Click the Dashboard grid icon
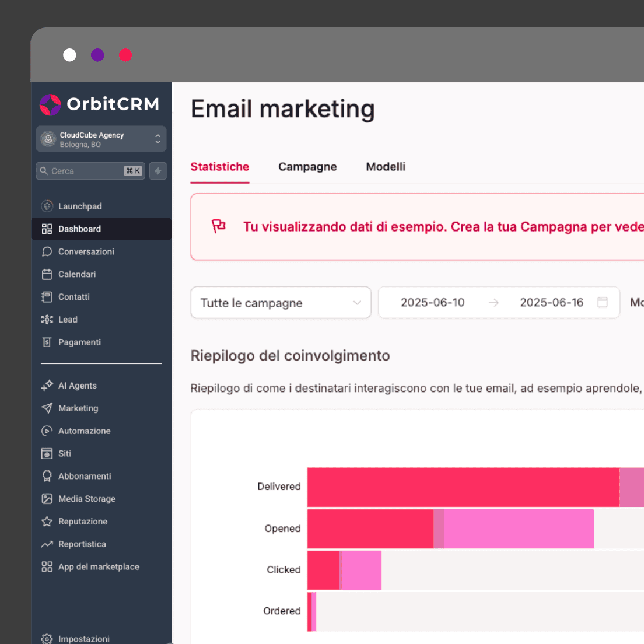 [47, 229]
